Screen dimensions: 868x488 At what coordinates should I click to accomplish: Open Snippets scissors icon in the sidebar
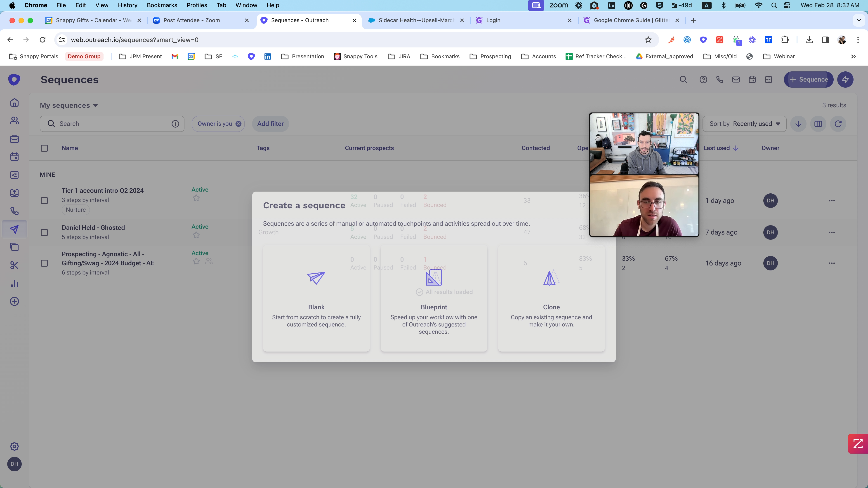click(x=14, y=265)
